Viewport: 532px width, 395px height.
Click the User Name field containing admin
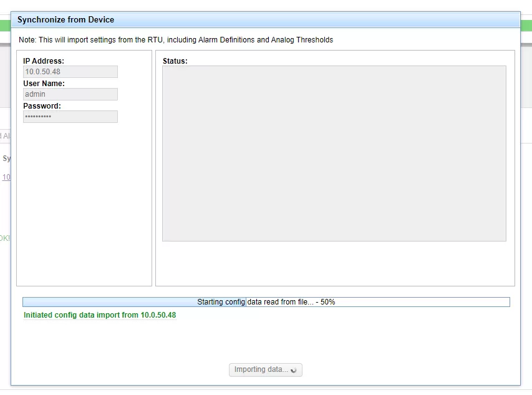pyautogui.click(x=70, y=94)
